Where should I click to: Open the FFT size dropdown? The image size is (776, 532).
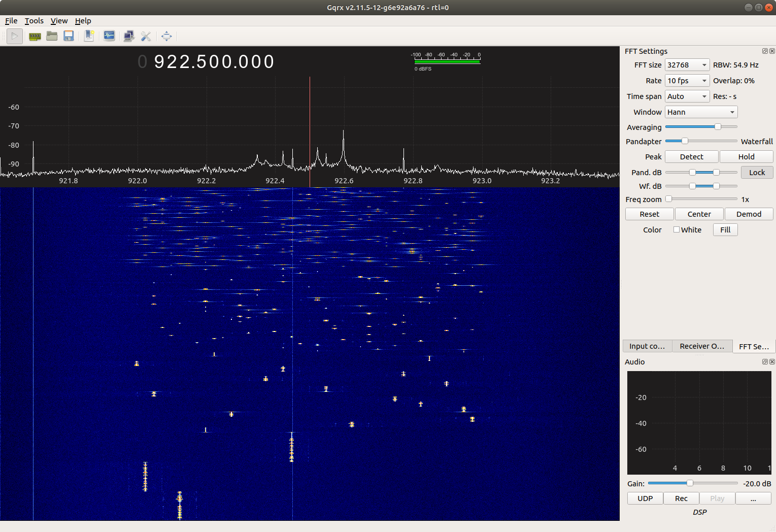point(686,64)
